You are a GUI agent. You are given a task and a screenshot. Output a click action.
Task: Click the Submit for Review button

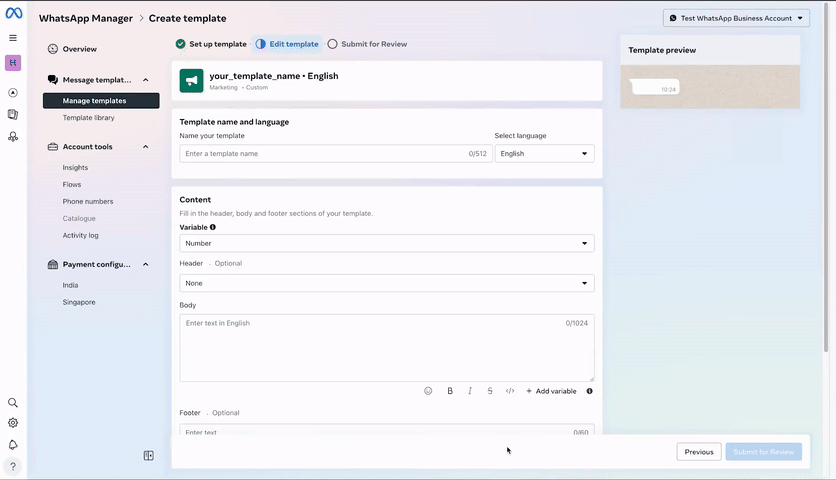[763, 452]
